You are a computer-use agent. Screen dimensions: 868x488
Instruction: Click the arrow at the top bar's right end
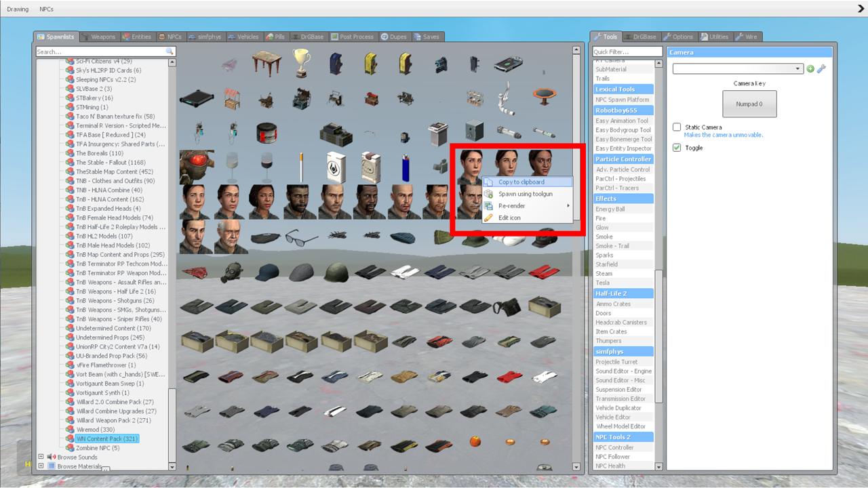pyautogui.click(x=861, y=9)
